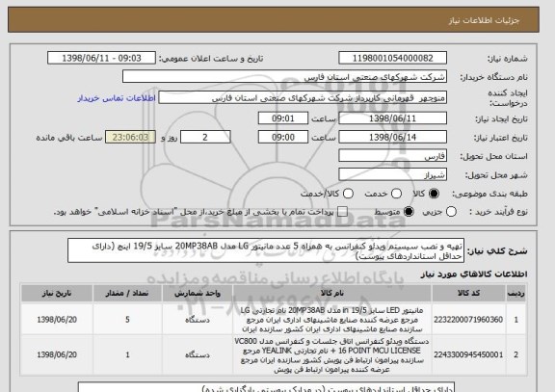Click product code 2232200071960360
The image size is (555, 392).
tap(468, 320)
